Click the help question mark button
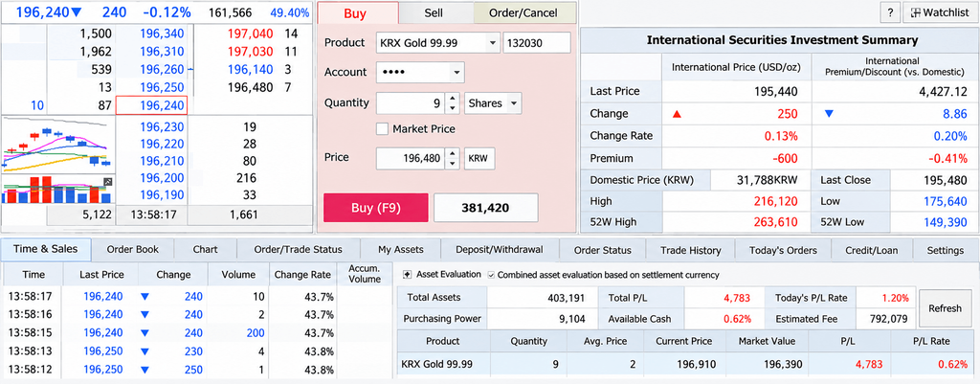 [889, 12]
